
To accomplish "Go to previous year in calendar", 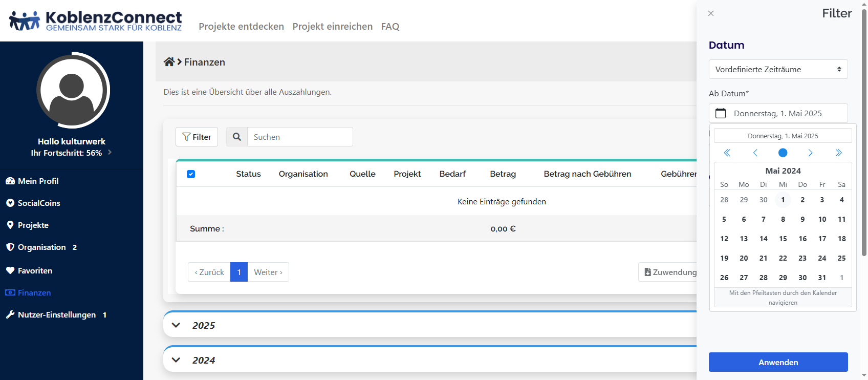I will 727,153.
